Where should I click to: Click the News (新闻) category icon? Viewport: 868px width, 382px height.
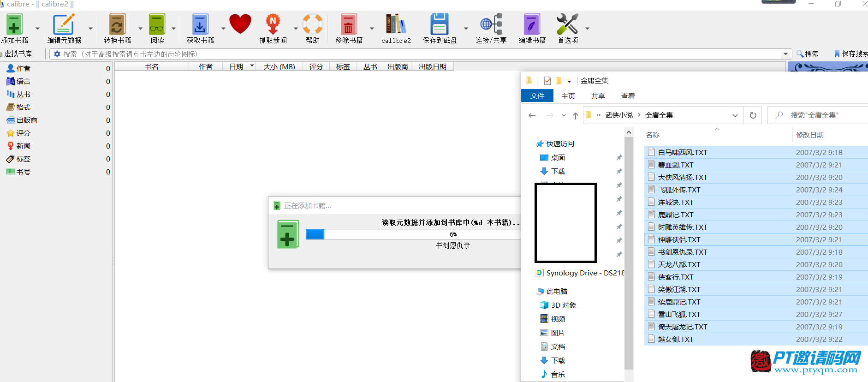click(x=11, y=146)
